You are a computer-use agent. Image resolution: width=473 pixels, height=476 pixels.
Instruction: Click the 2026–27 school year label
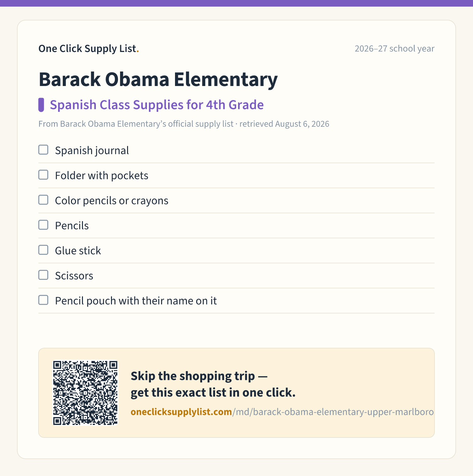(394, 49)
